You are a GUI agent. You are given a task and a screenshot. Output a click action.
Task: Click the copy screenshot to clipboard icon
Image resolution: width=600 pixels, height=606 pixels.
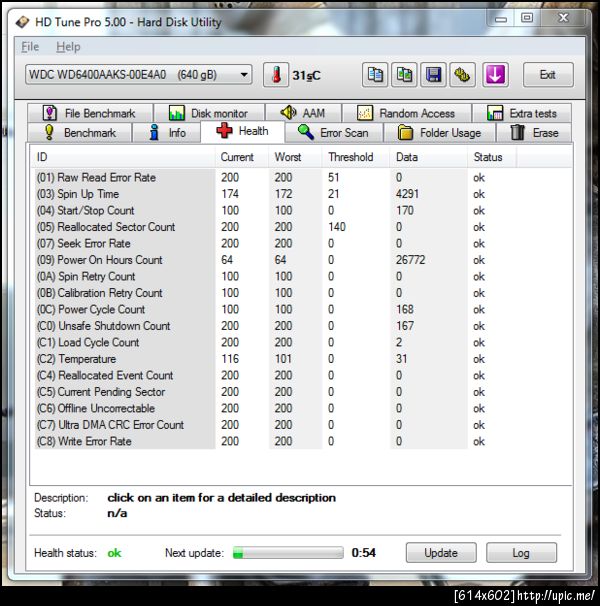pyautogui.click(x=404, y=75)
